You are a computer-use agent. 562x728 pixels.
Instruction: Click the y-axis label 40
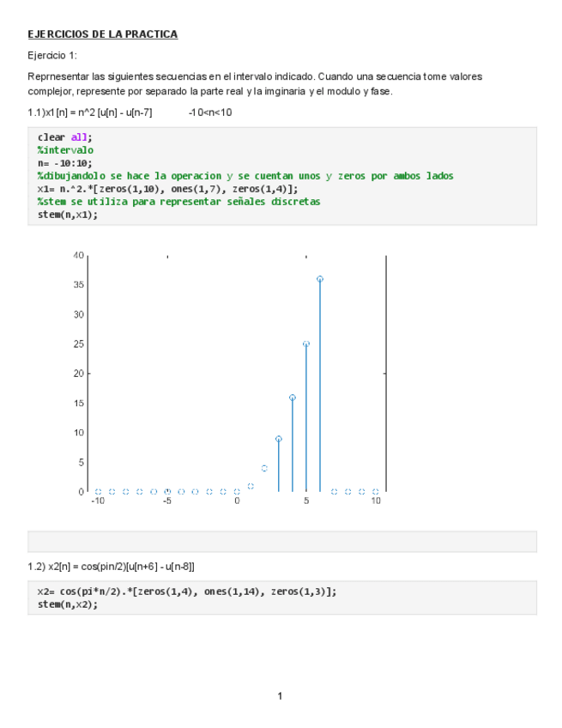(x=79, y=256)
